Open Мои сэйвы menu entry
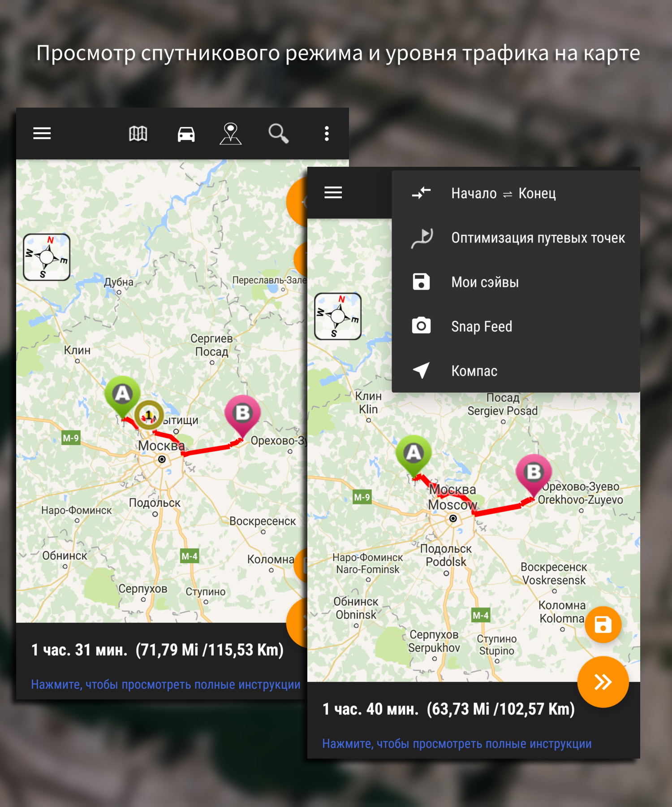This screenshot has width=672, height=807. pyautogui.click(x=516, y=282)
